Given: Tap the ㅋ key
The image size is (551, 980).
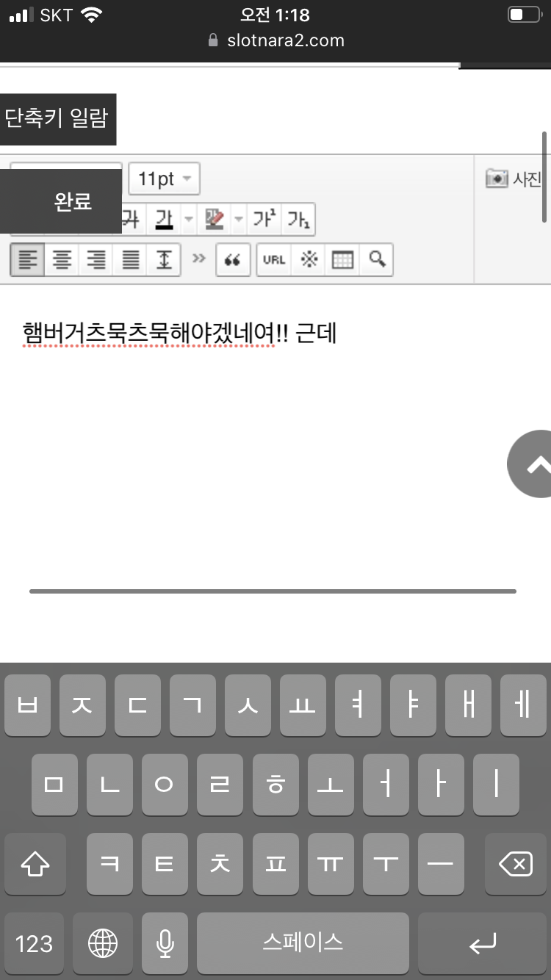Looking at the screenshot, I should click(x=110, y=864).
